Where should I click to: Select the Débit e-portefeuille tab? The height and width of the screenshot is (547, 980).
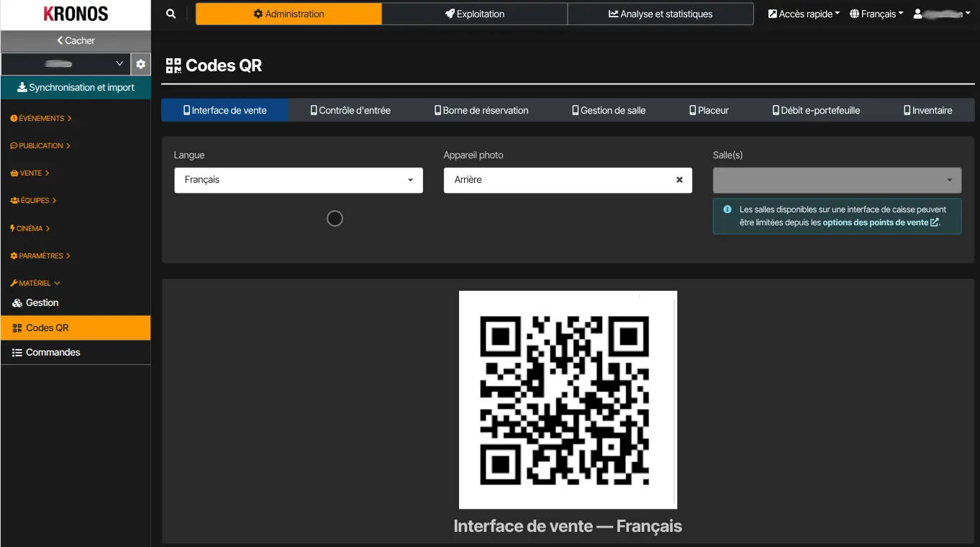pyautogui.click(x=816, y=110)
